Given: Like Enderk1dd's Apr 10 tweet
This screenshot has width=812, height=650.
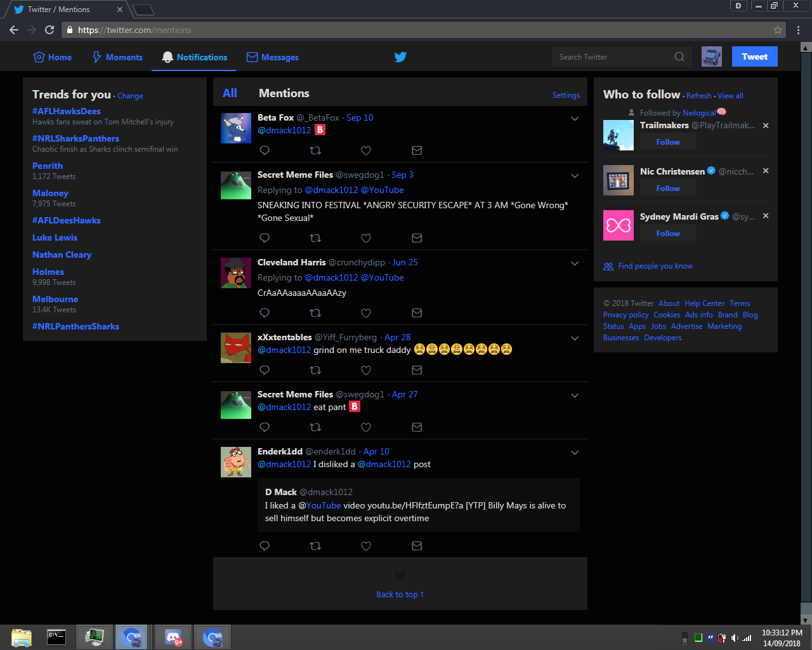Looking at the screenshot, I should click(x=366, y=546).
